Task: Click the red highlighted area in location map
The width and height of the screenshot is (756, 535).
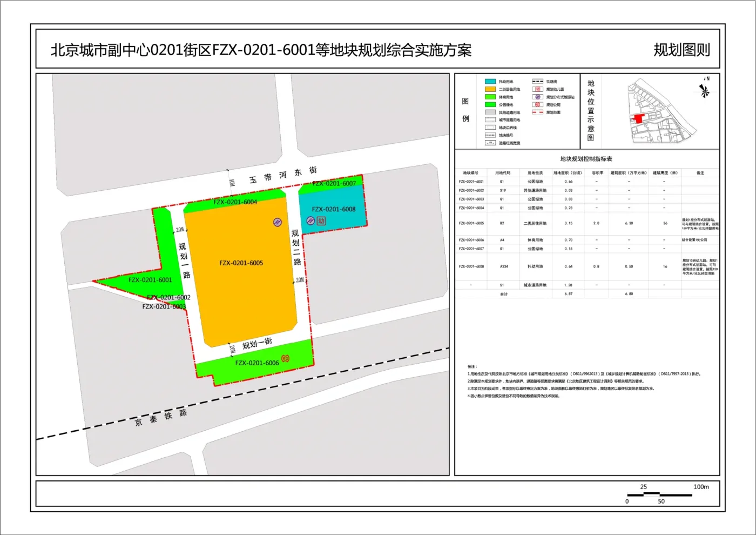Action: pos(639,118)
